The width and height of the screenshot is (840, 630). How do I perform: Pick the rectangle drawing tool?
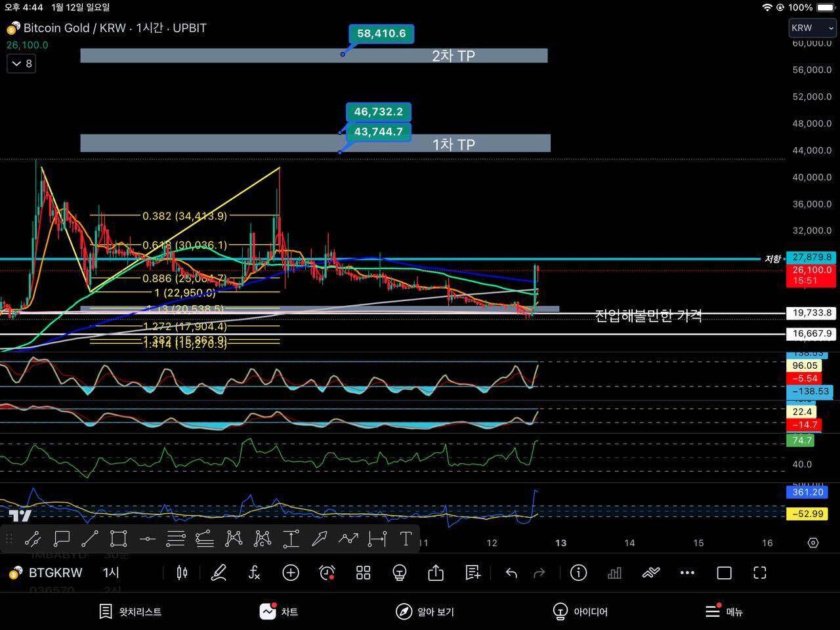coord(118,539)
